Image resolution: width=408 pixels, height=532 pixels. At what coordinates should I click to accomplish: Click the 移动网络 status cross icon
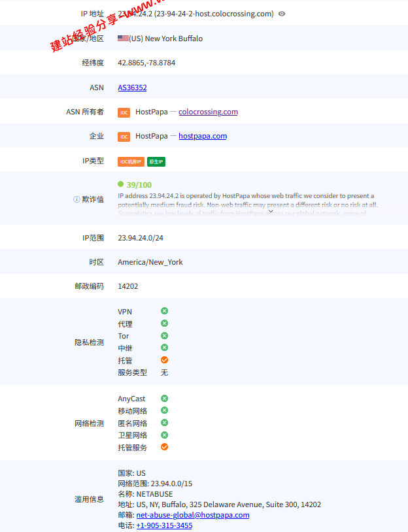pos(164,410)
